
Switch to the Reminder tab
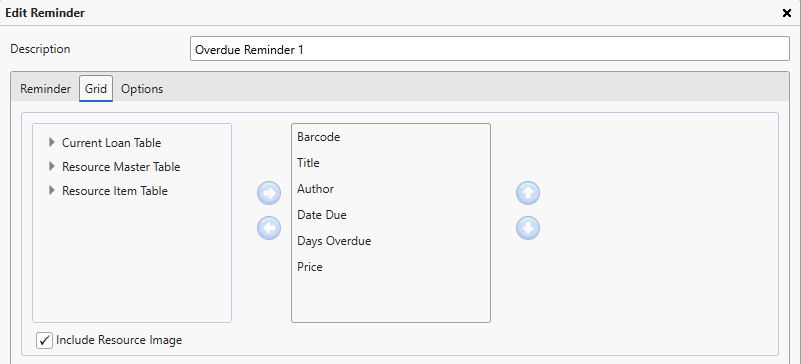click(x=45, y=89)
